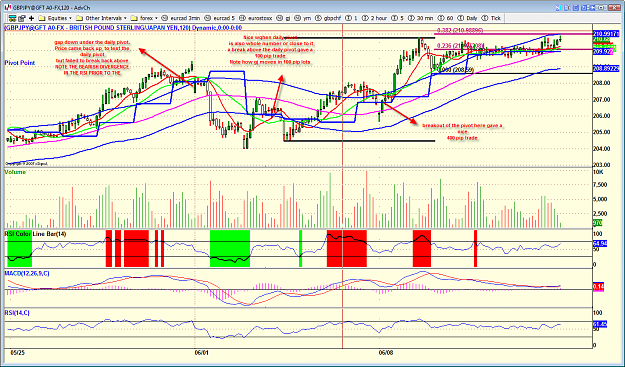Click the 210.99 price label on axis
This screenshot has height=367, width=625.
606,34
